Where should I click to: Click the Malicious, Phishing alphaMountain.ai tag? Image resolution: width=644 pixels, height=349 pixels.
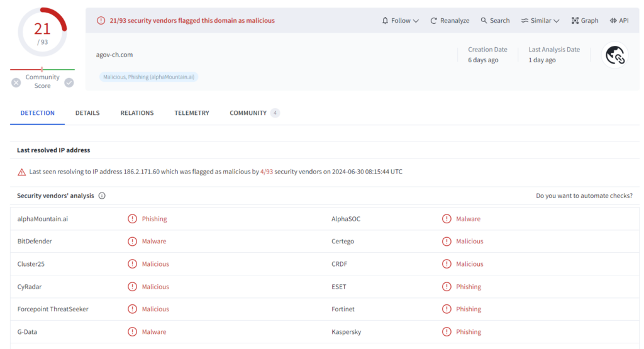point(148,77)
